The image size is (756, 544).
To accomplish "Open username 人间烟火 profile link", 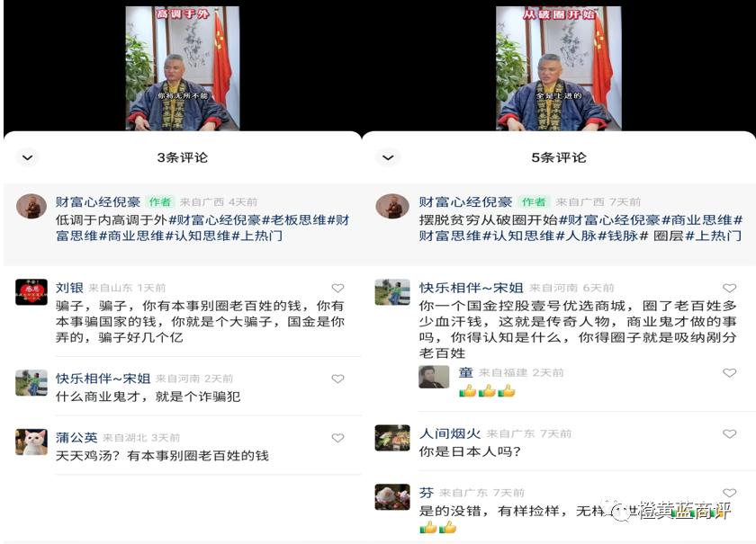I will [450, 433].
